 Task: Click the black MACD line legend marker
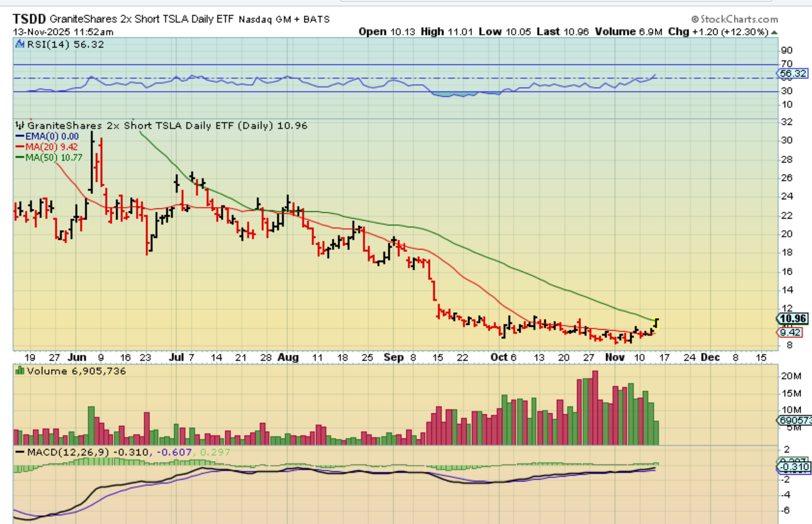click(20, 452)
